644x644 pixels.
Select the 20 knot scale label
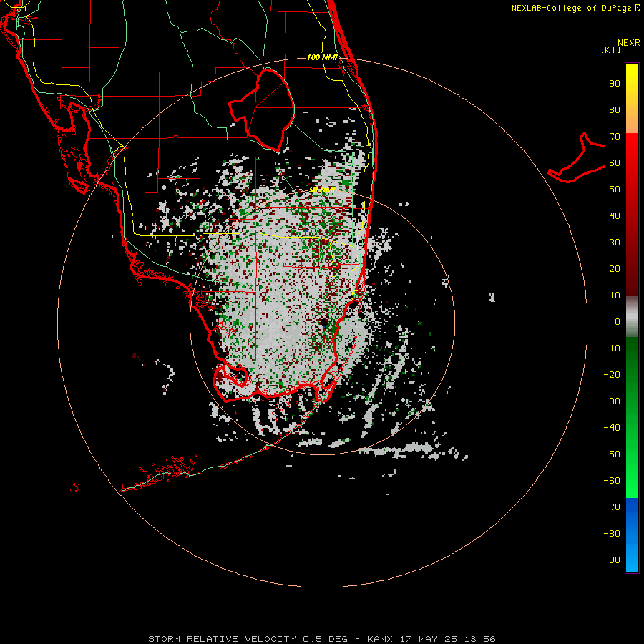coord(615,269)
